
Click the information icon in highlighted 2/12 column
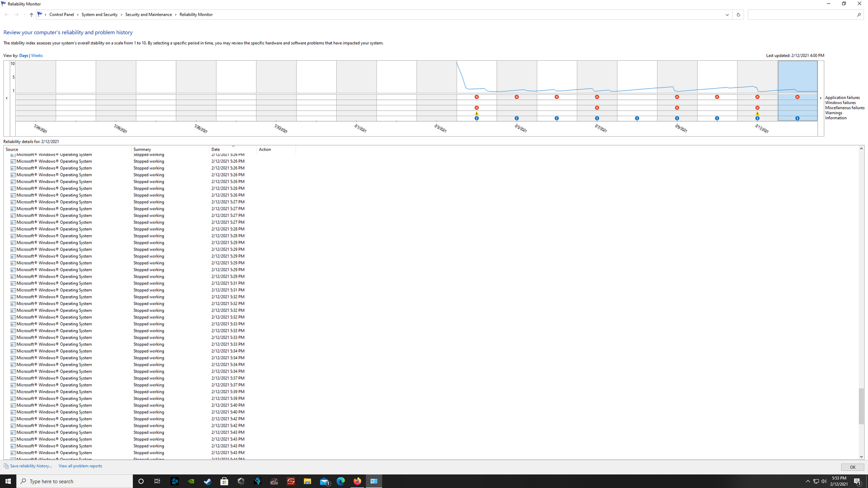click(x=797, y=118)
